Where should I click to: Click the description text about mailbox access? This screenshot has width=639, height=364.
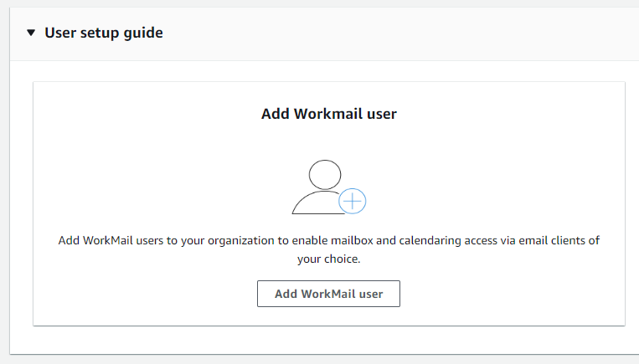click(328, 241)
